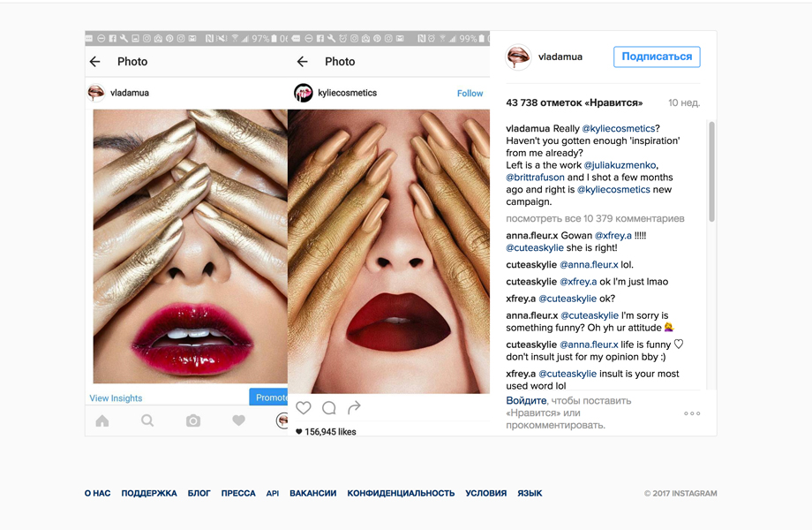Open the БЛОГ footer link
812x530 pixels.
(x=199, y=494)
